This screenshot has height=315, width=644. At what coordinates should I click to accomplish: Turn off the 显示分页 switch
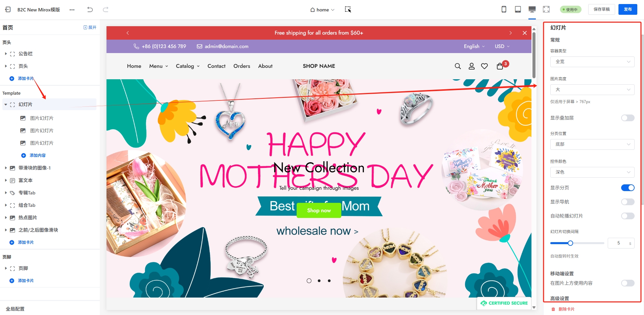click(628, 188)
